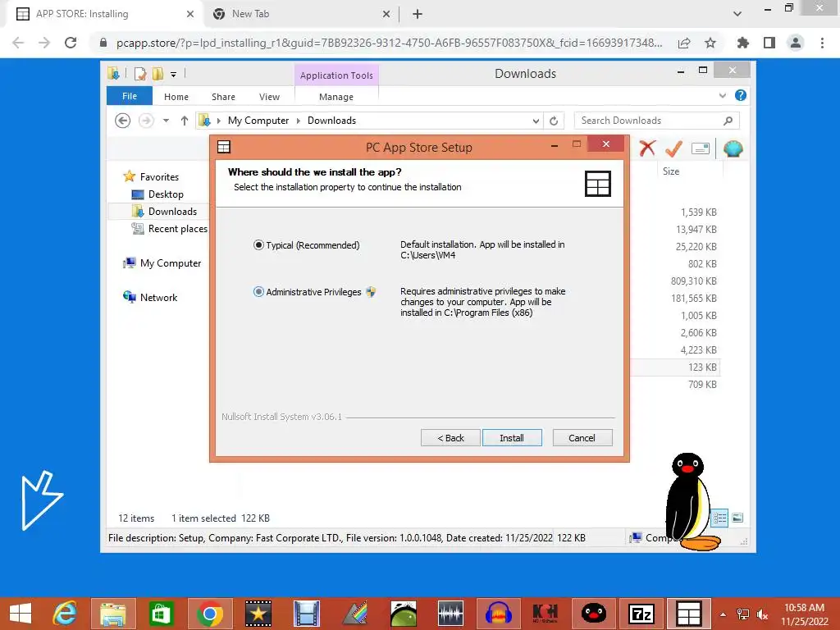Viewport: 840px width, 630px height.
Task: Click the search magnifier icon
Action: [x=728, y=121]
